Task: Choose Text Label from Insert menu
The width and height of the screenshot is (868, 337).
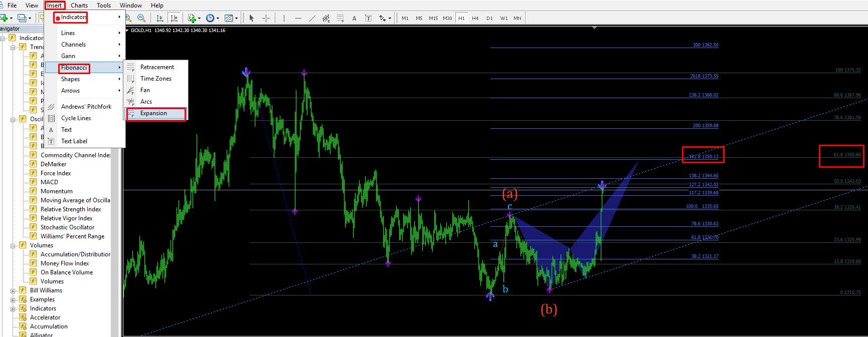Action: click(x=85, y=141)
